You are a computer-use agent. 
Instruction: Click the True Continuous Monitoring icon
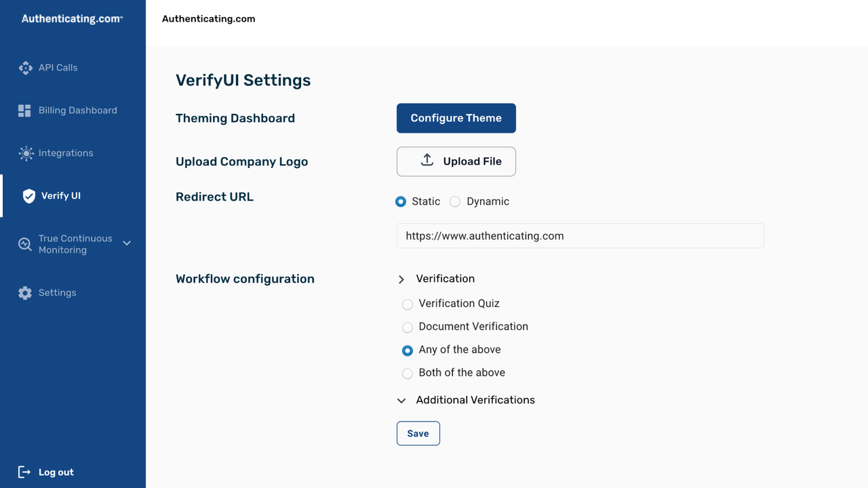tap(25, 244)
